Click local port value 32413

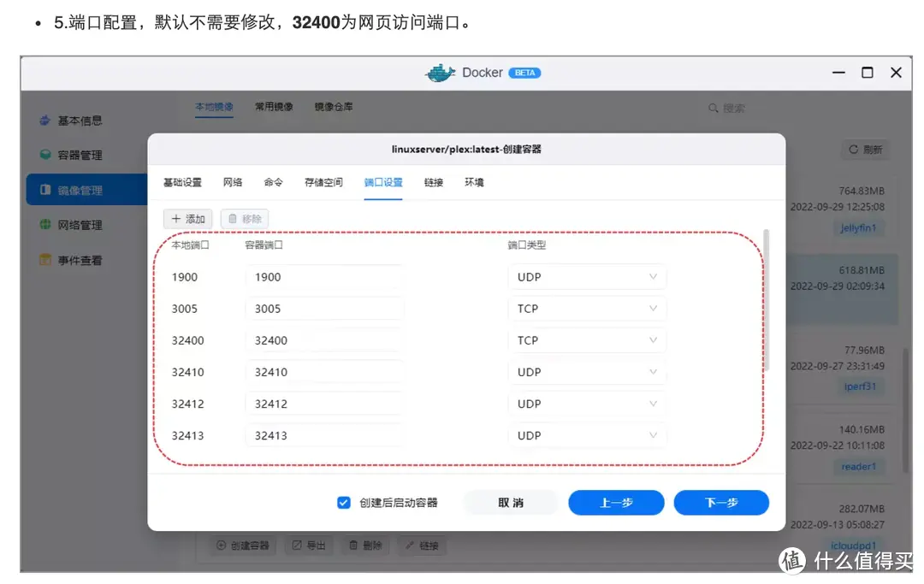[x=188, y=436]
